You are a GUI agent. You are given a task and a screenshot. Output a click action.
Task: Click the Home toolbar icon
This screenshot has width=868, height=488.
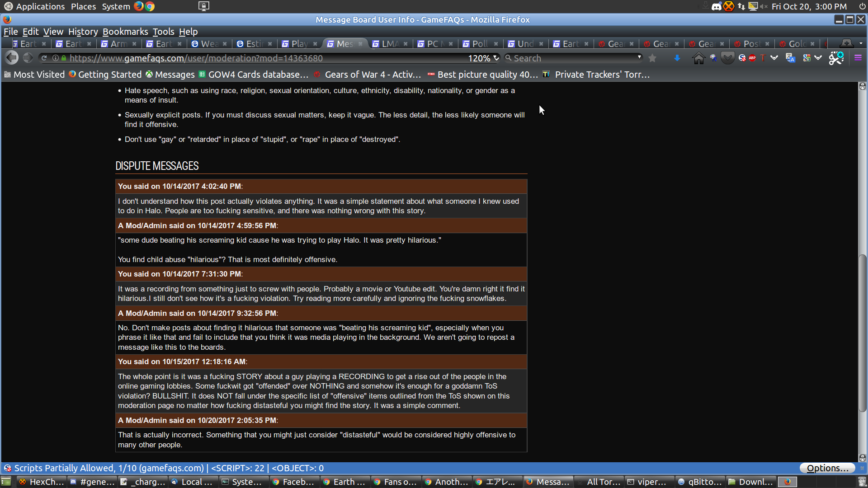698,58
